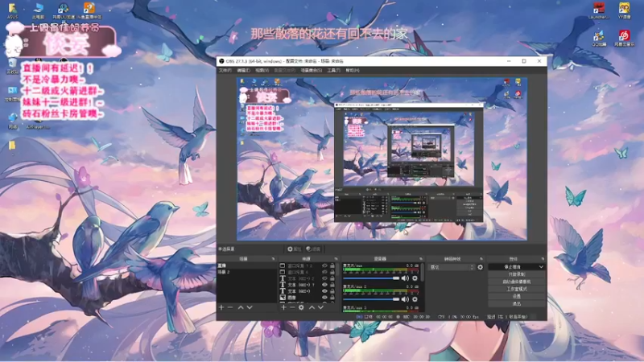644x362 pixels.
Task: Open the 视图(V) menu
Action: (262, 71)
